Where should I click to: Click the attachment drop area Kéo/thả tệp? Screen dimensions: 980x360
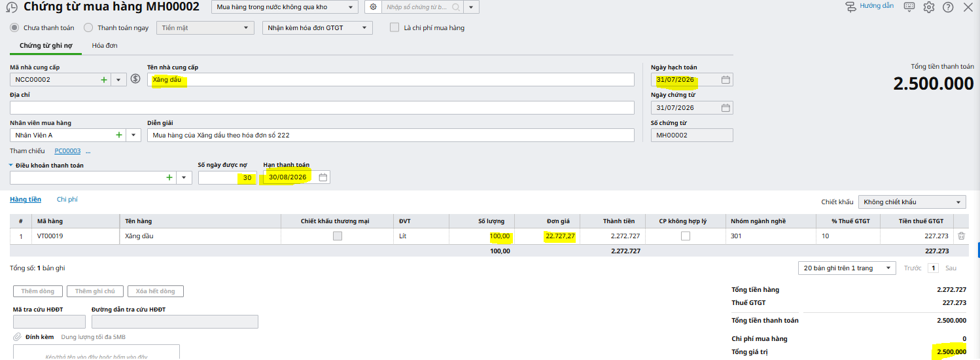pos(96,352)
